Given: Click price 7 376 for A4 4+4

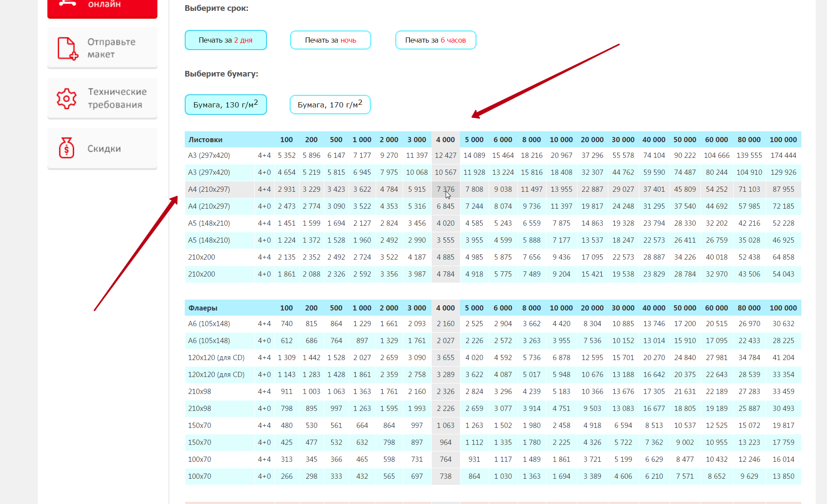Looking at the screenshot, I should [445, 189].
